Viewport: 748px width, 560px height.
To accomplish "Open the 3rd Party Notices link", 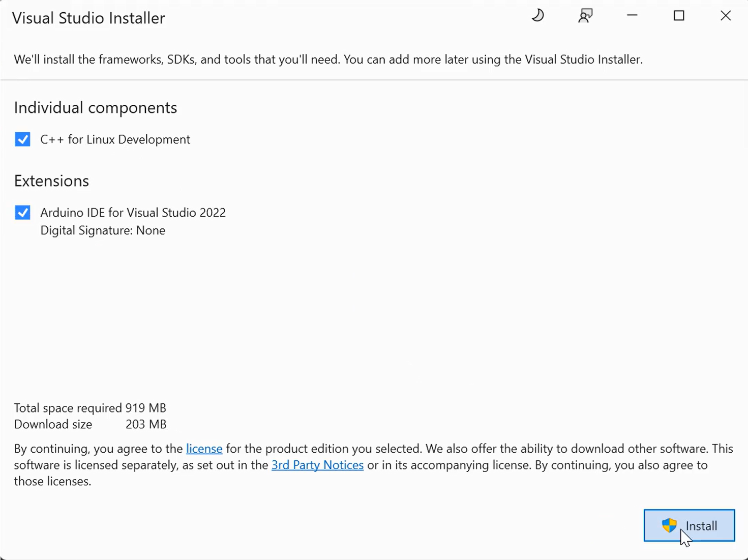I will point(317,465).
